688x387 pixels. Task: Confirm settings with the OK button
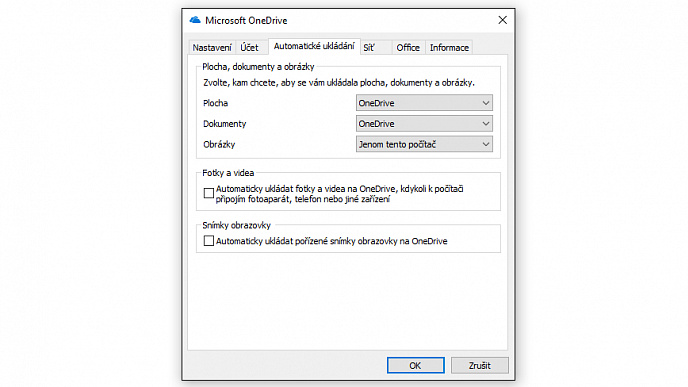(x=416, y=366)
